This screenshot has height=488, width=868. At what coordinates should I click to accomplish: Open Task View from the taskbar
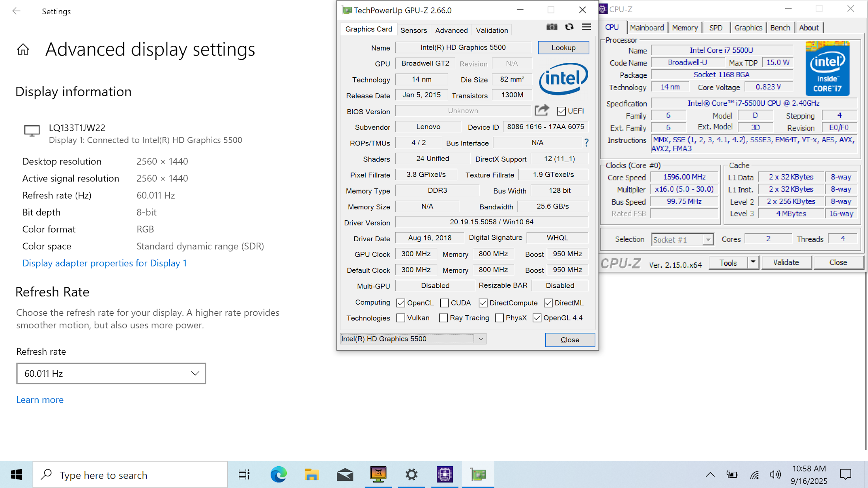[244, 475]
